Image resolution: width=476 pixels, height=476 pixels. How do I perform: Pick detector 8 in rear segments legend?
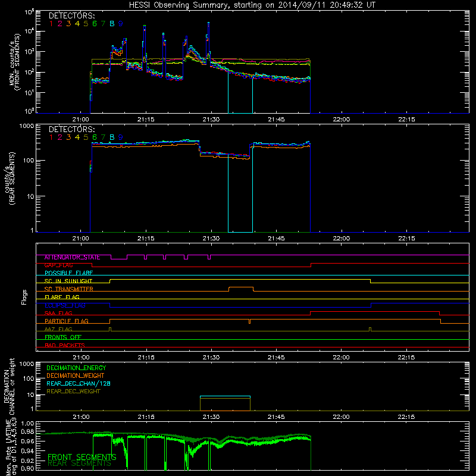(112, 137)
